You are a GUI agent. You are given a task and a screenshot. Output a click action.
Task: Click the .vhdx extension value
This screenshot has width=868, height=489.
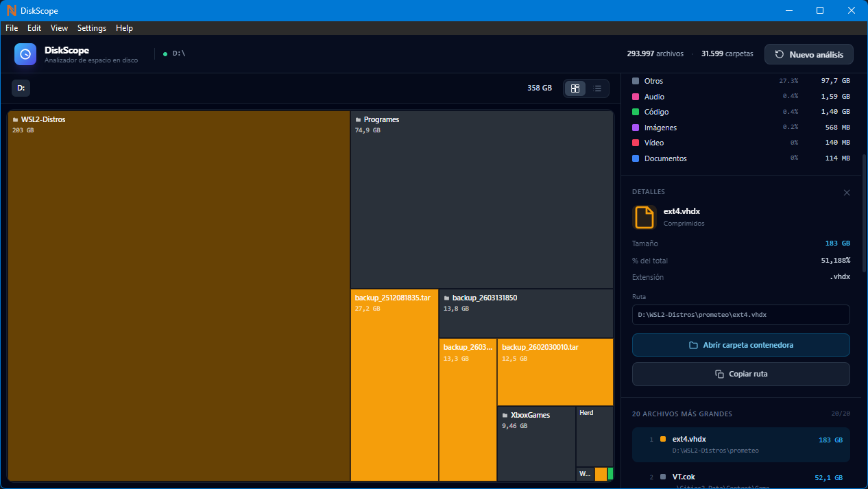839,277
